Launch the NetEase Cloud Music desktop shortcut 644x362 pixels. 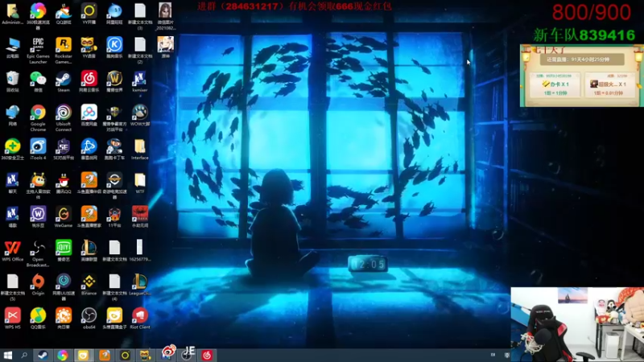[89, 81]
